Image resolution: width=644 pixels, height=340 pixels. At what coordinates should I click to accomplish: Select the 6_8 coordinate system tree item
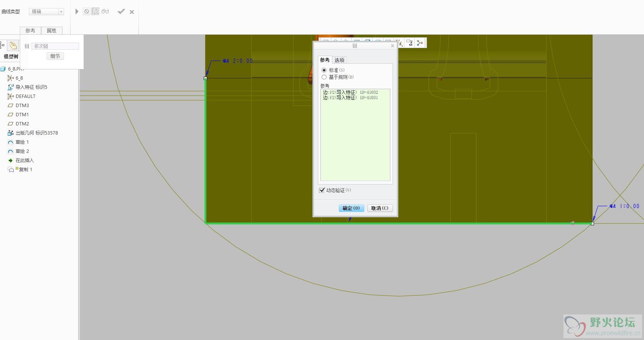click(15, 78)
